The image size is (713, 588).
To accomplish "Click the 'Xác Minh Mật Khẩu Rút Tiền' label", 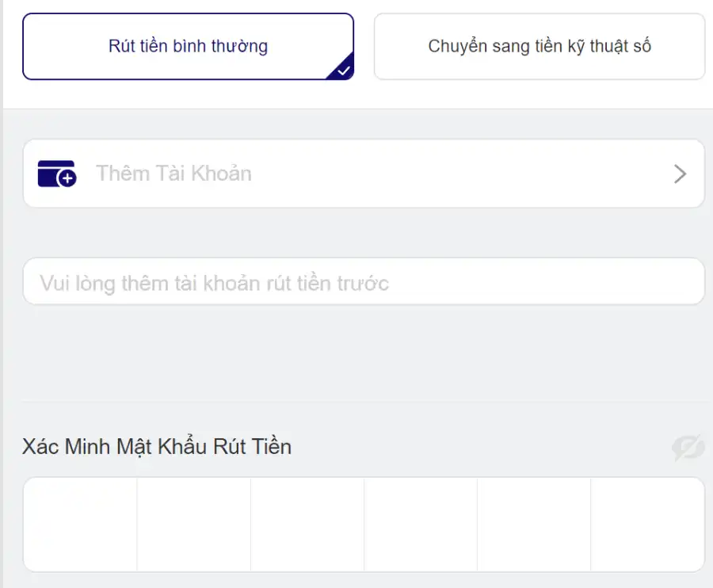I will click(x=156, y=446).
